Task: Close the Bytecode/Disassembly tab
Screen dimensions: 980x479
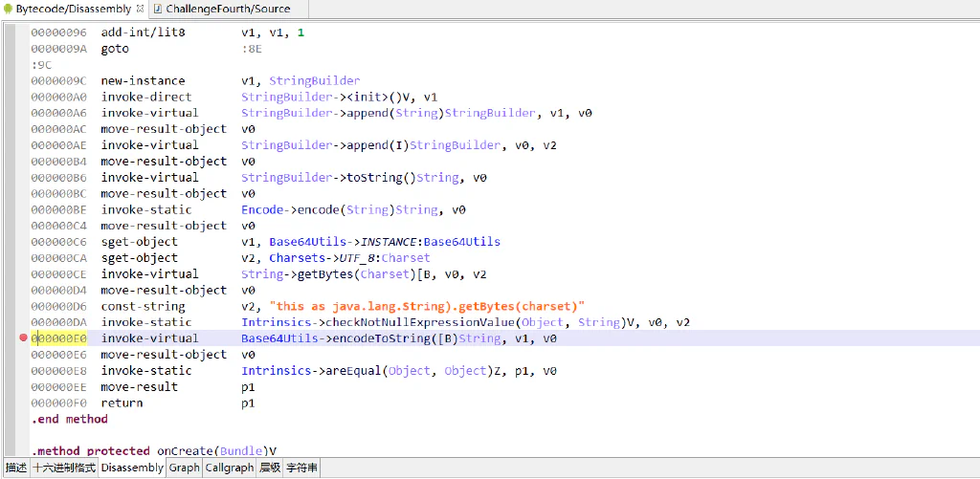Action: click(140, 9)
